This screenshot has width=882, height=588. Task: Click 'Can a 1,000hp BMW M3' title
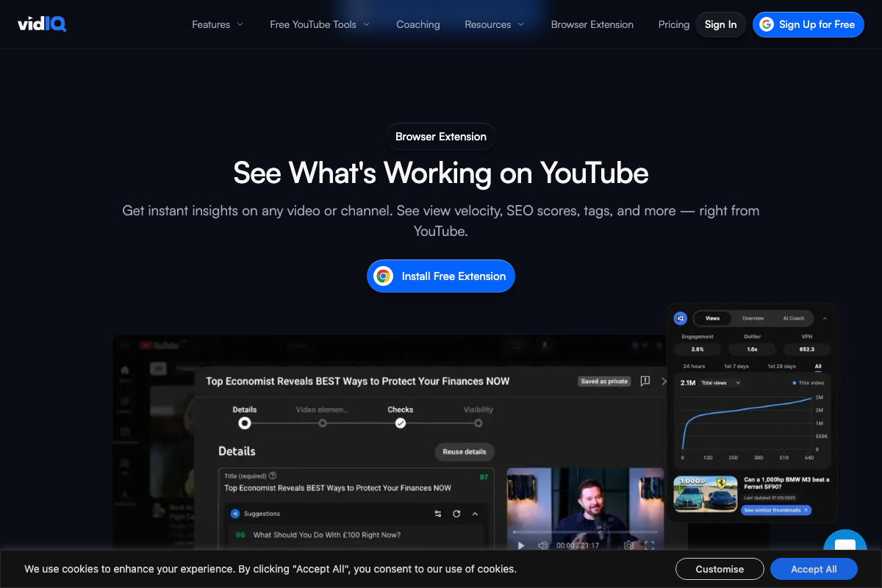click(x=786, y=484)
